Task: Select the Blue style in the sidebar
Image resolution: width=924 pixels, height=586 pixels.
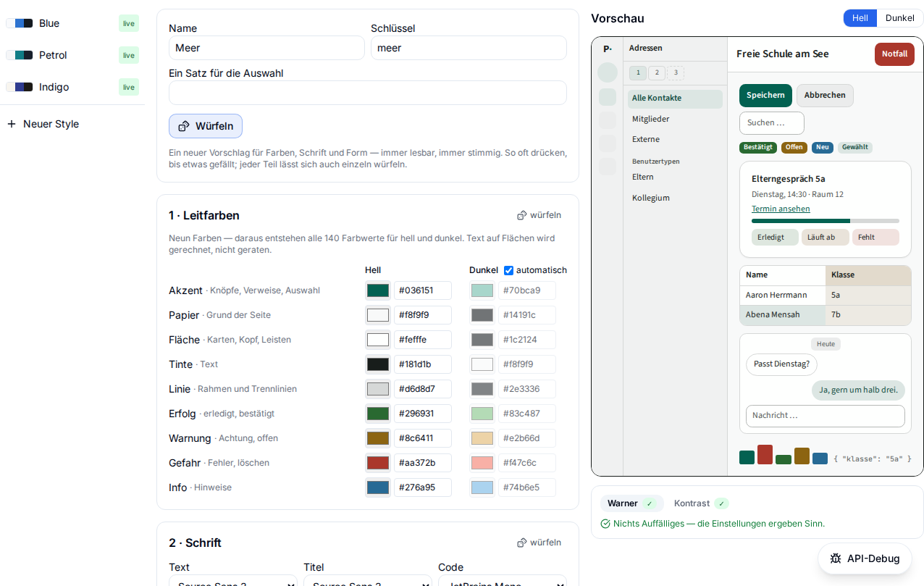Action: (x=72, y=23)
